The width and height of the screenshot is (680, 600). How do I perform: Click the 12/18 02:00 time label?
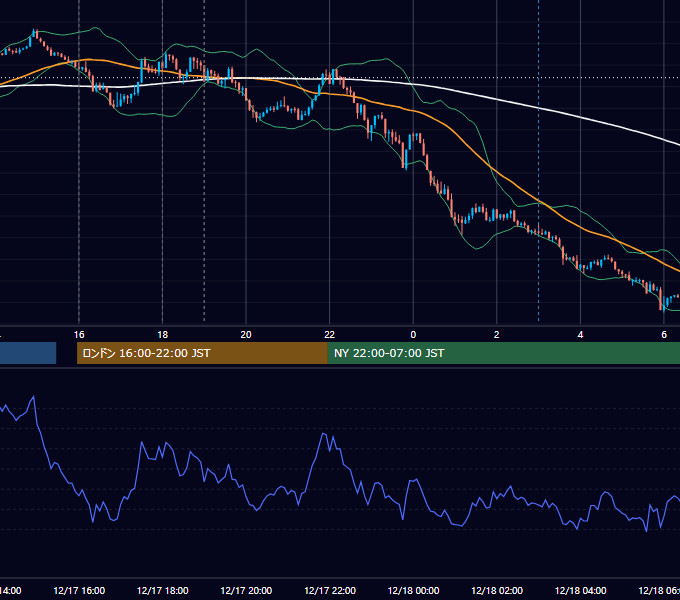[497, 591]
